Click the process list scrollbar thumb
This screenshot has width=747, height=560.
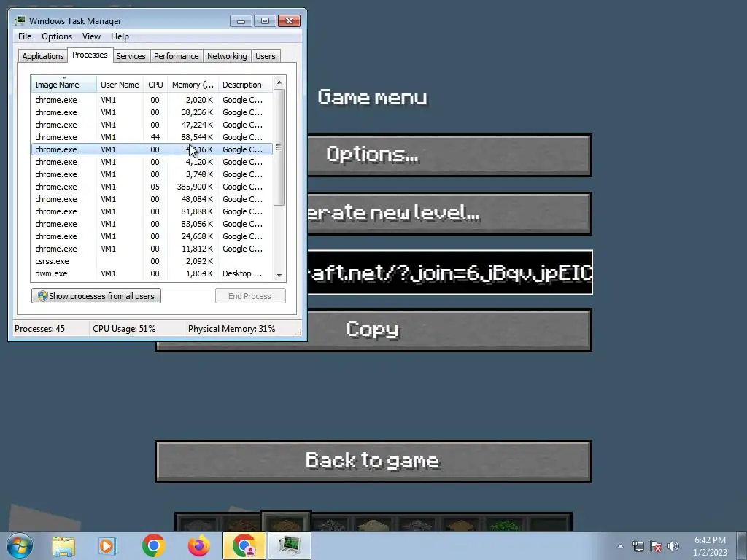tap(279, 147)
